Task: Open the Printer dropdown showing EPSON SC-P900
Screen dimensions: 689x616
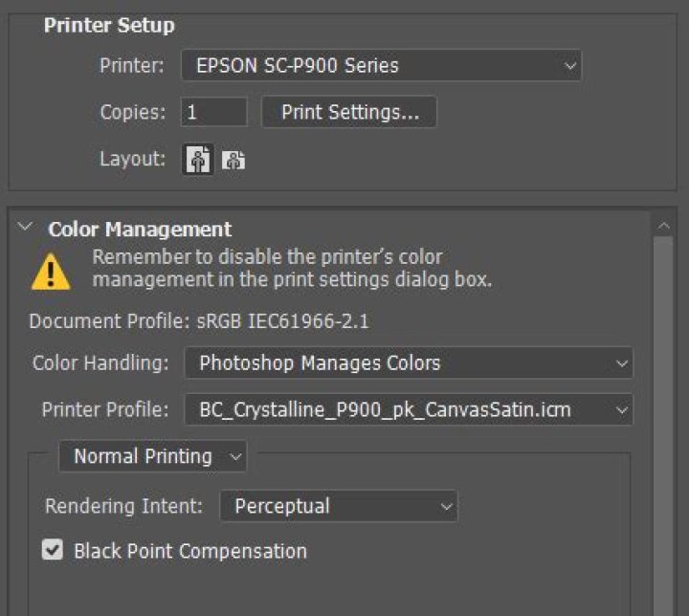Action: click(x=382, y=66)
